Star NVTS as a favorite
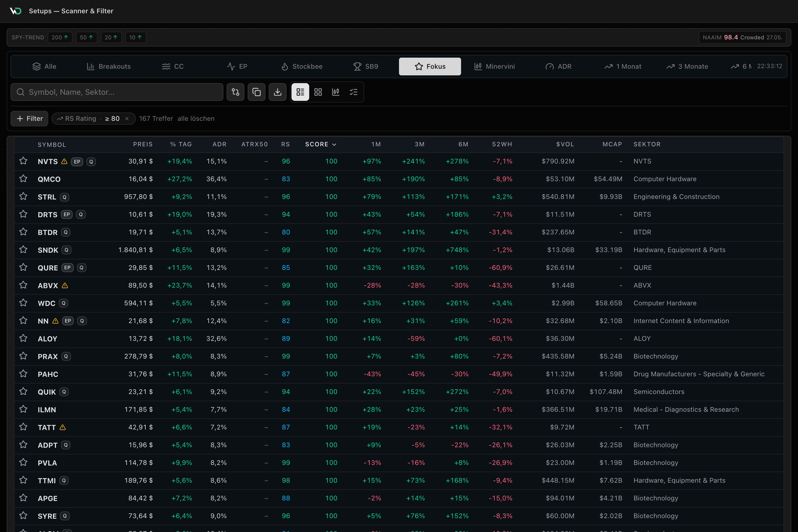Viewport: 798px width, 532px height. point(23,161)
